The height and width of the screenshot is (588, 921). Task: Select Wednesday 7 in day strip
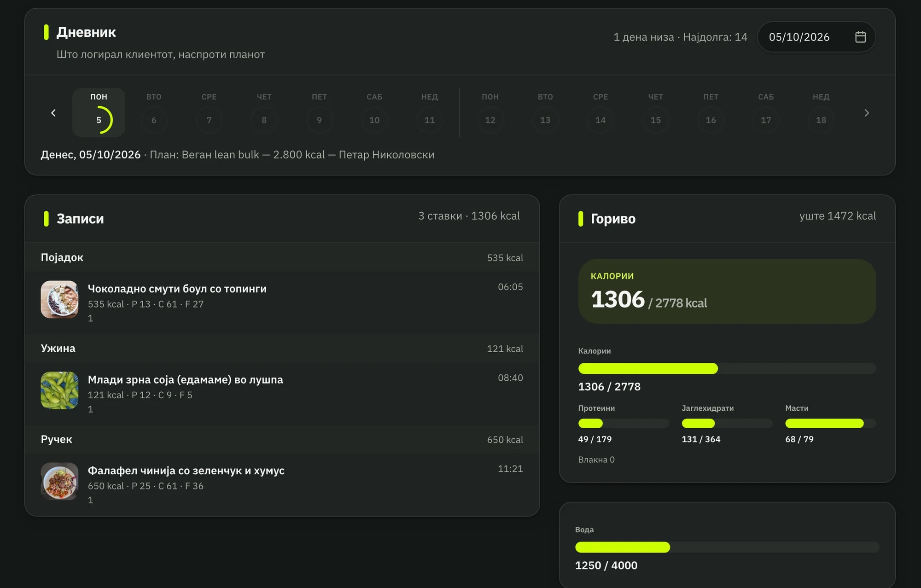209,112
